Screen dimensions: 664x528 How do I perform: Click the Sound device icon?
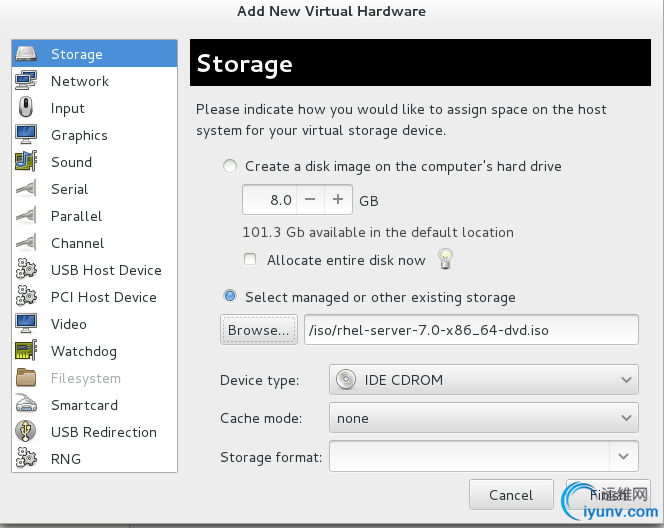26,162
